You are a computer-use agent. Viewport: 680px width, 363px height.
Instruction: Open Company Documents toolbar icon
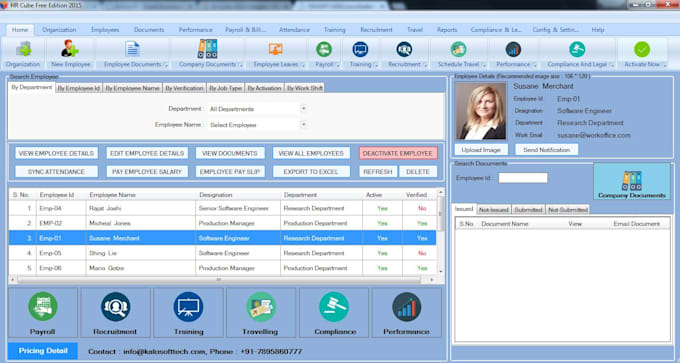coord(207,49)
